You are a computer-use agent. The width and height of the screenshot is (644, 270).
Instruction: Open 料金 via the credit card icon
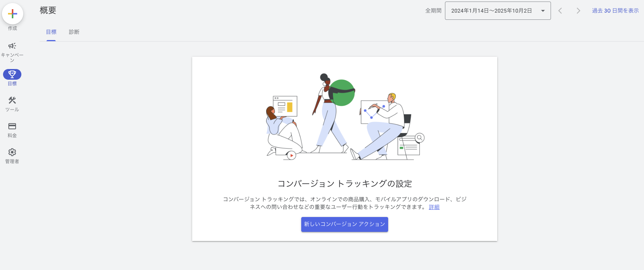pyautogui.click(x=12, y=126)
